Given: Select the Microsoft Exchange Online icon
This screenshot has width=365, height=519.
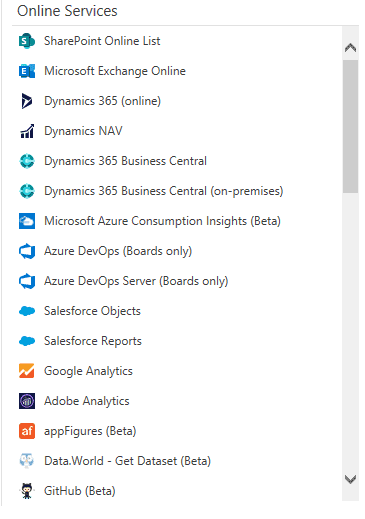Looking at the screenshot, I should click(27, 71).
